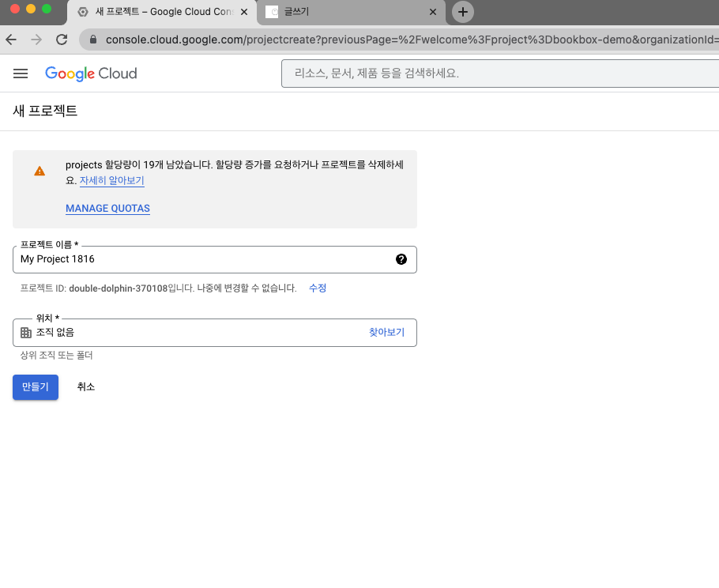Open the 자세히 알아보기 link
This screenshot has width=719, height=588.
click(112, 181)
